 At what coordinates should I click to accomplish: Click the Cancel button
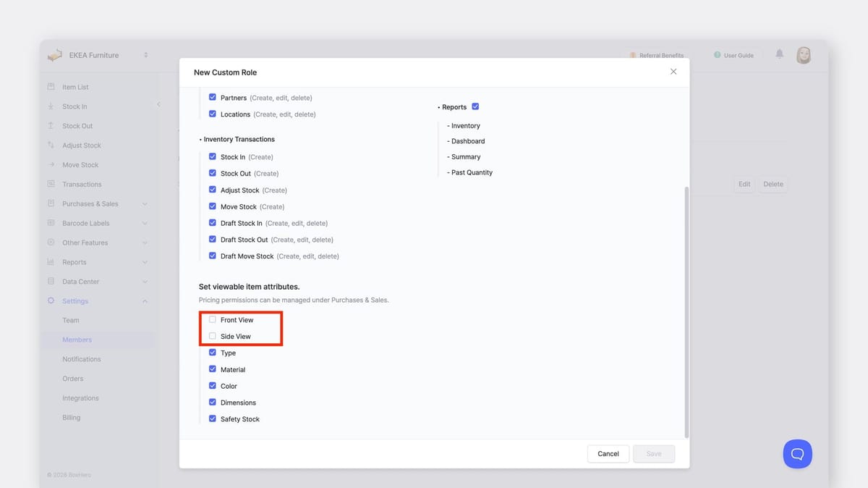(608, 454)
